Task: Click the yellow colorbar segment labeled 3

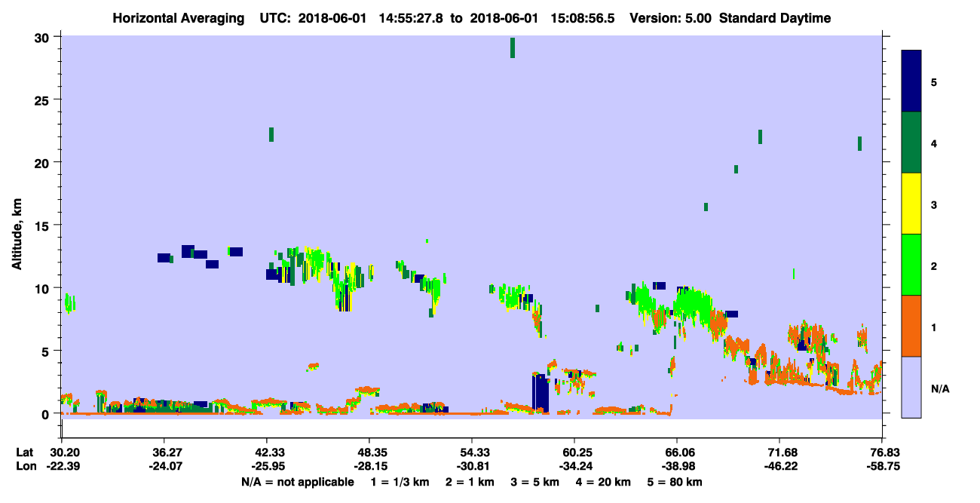Action: pyautogui.click(x=911, y=204)
